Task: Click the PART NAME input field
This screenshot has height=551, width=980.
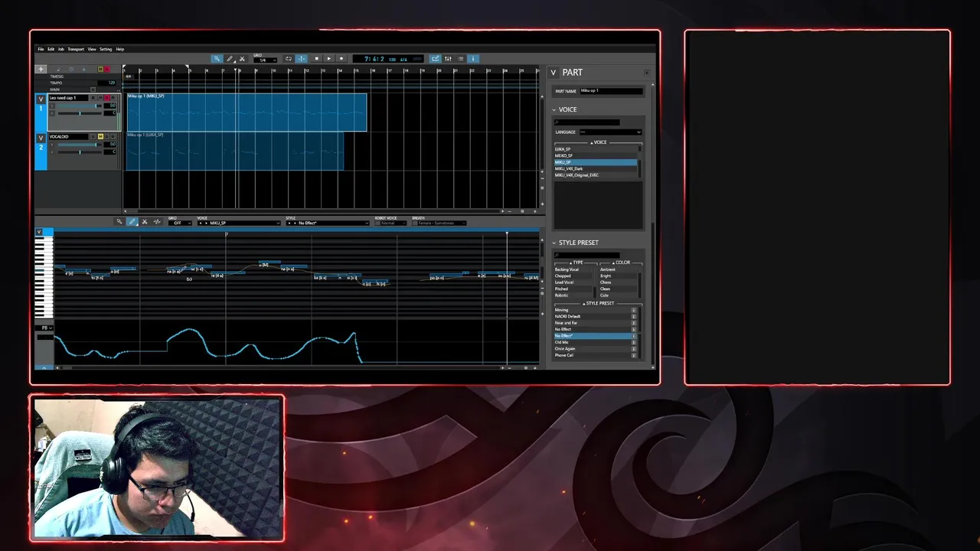Action: [611, 91]
